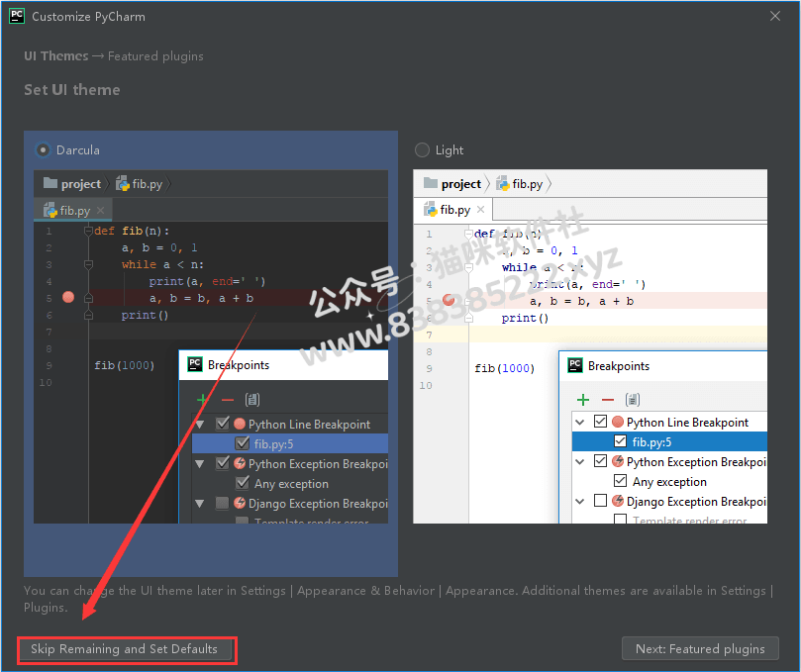Click line 5 breakpoint dot in Darcula preview
This screenshot has height=672, width=801.
pyautogui.click(x=68, y=297)
